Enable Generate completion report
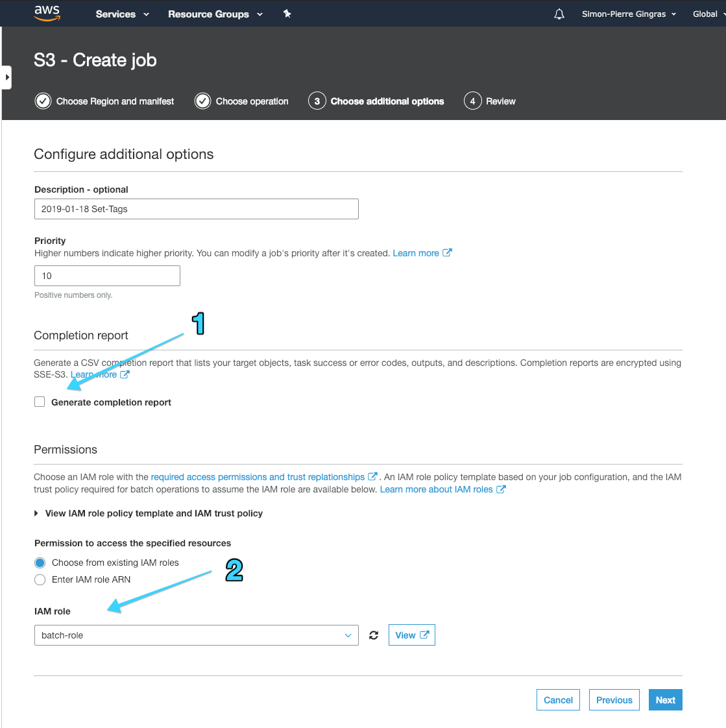 tap(39, 402)
